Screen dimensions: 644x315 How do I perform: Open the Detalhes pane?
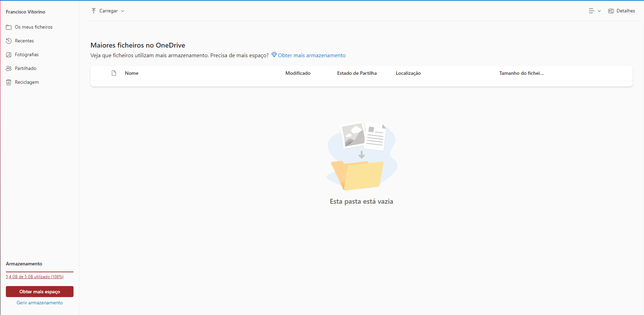(622, 11)
